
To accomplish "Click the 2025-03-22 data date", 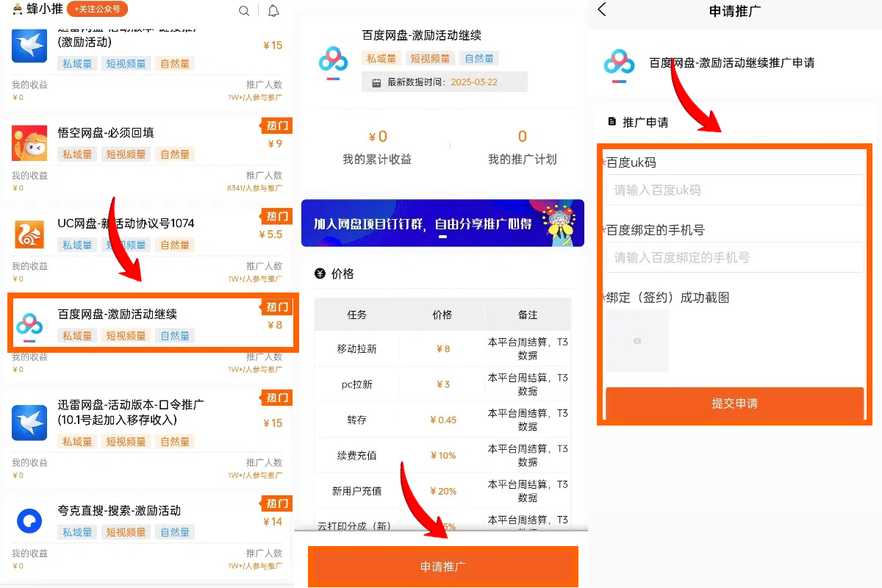I will pos(474,82).
